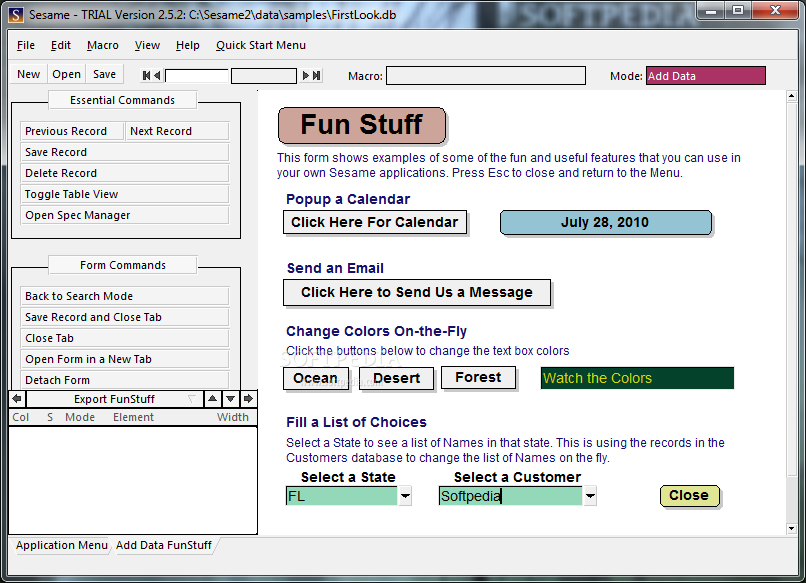Click the New toolbar button
Viewport: 806px width, 583px height.
28,74
